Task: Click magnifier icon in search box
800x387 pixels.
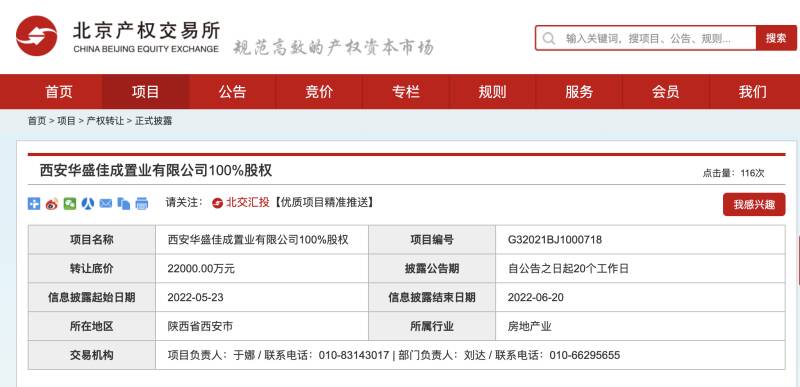Action: pyautogui.click(x=549, y=38)
